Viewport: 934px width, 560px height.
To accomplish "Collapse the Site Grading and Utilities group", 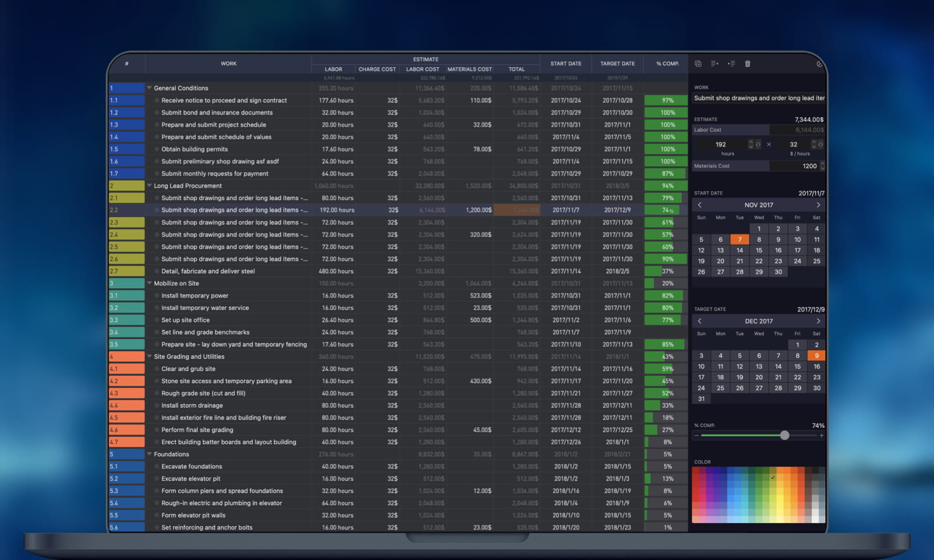I will pos(149,356).
